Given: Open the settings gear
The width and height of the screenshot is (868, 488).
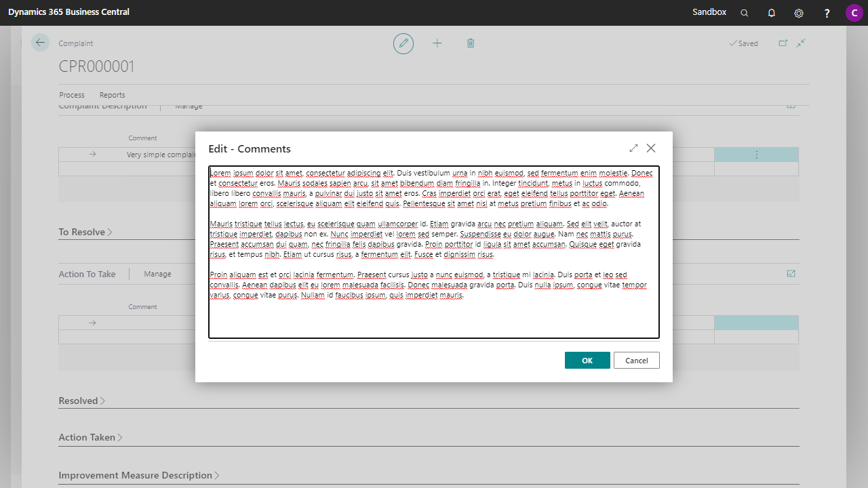Looking at the screenshot, I should coord(798,12).
